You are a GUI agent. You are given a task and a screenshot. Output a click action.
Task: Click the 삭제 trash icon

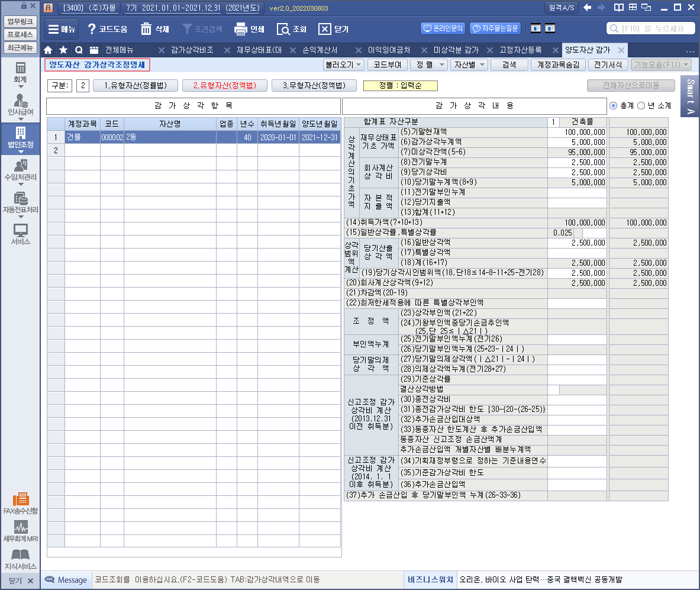coord(146,29)
